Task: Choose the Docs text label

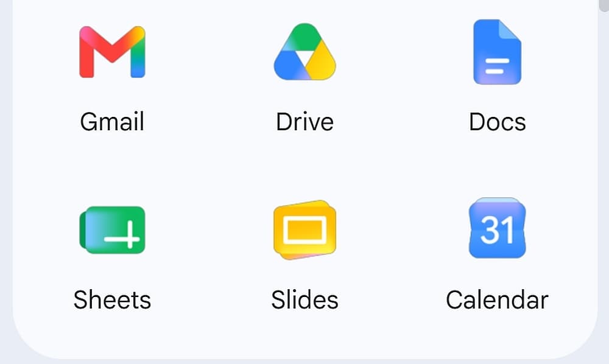Action: pos(497,122)
